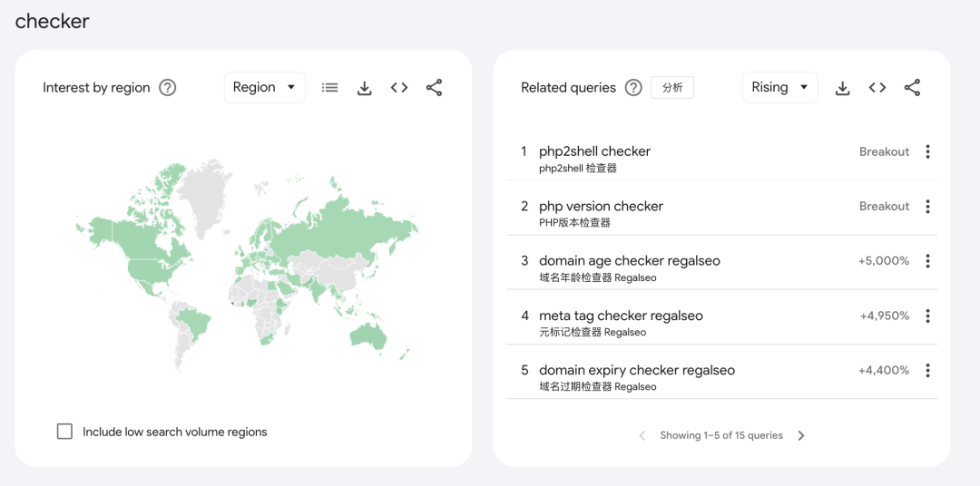Click the 'PHP版本检查器' translation text
The width and height of the screenshot is (980, 486).
tap(574, 222)
